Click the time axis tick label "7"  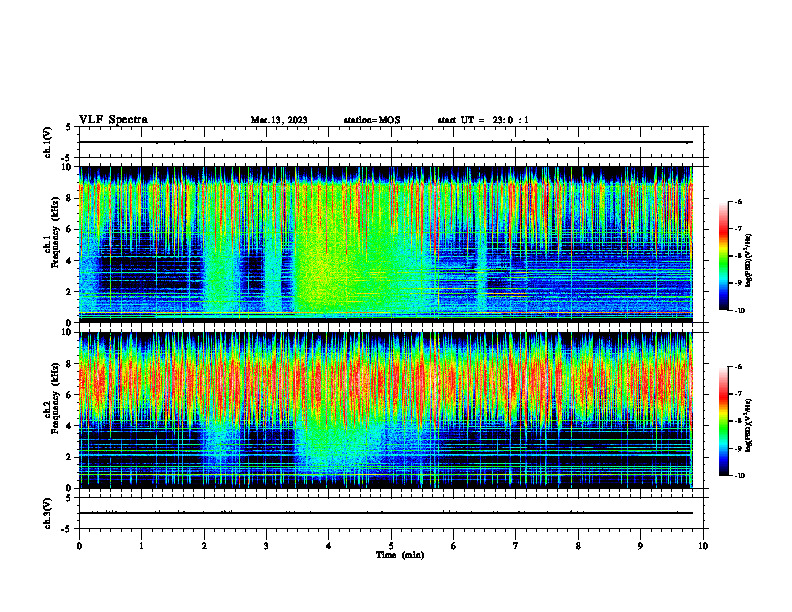tap(516, 546)
